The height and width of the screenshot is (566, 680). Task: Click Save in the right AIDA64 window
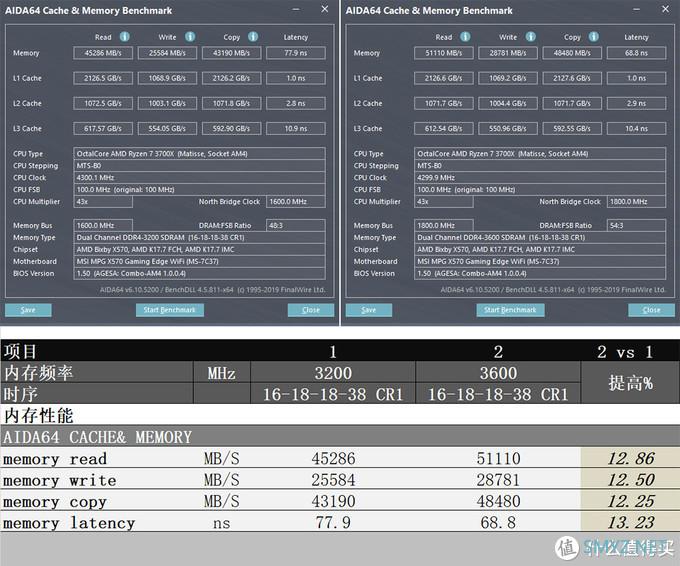369,310
